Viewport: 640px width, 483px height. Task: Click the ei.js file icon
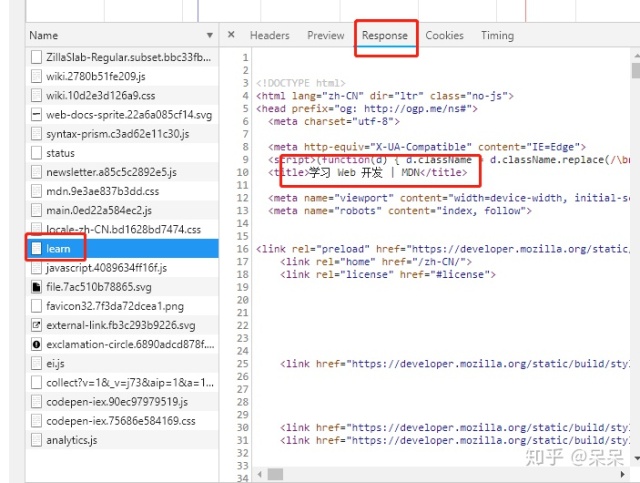(x=36, y=363)
